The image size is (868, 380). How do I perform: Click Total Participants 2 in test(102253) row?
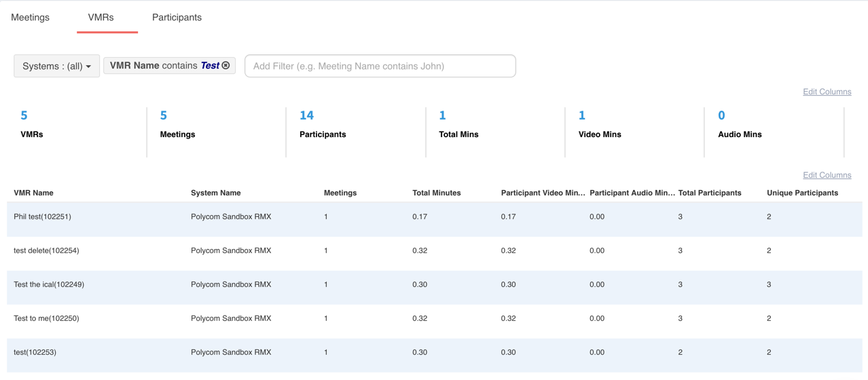(x=681, y=353)
